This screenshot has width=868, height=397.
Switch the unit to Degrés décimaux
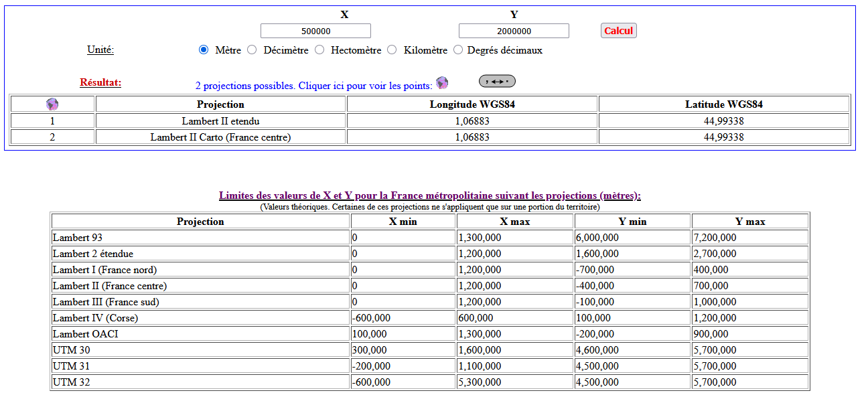click(458, 50)
